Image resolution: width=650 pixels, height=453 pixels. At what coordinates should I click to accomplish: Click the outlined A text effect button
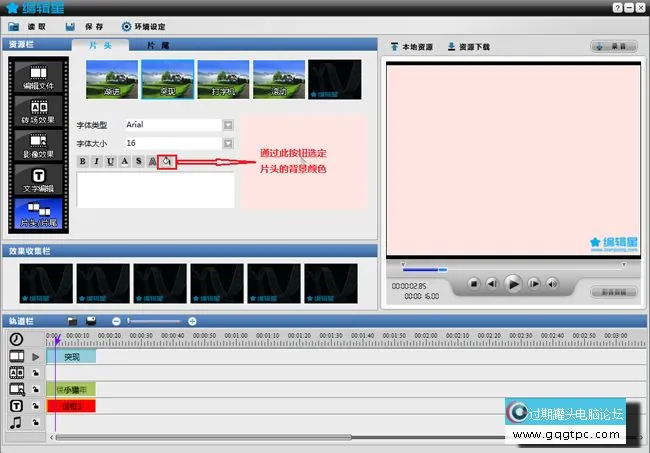point(153,161)
